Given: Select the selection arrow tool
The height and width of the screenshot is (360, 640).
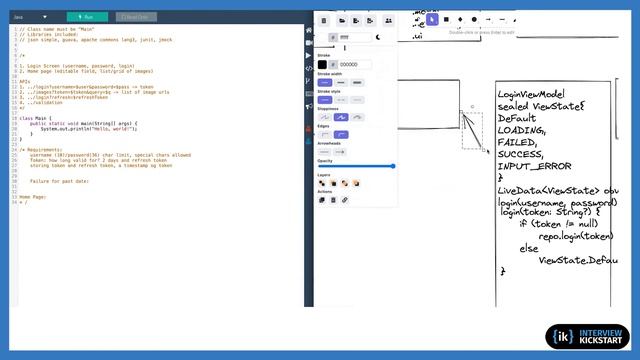Looking at the screenshot, I should 432,19.
